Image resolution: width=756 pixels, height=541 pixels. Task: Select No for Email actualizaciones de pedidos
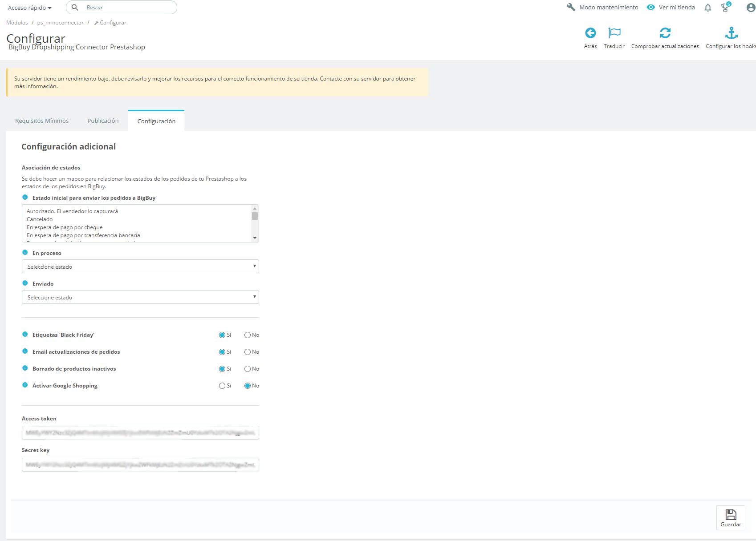coord(248,352)
